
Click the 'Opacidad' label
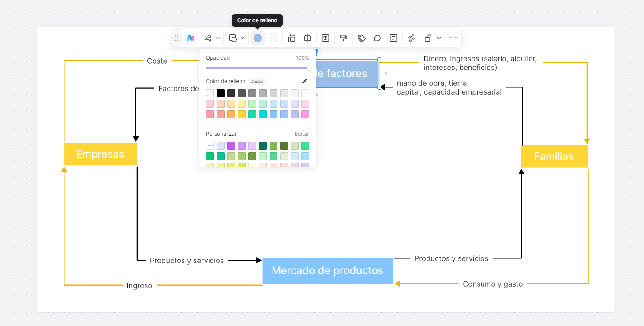pyautogui.click(x=218, y=58)
